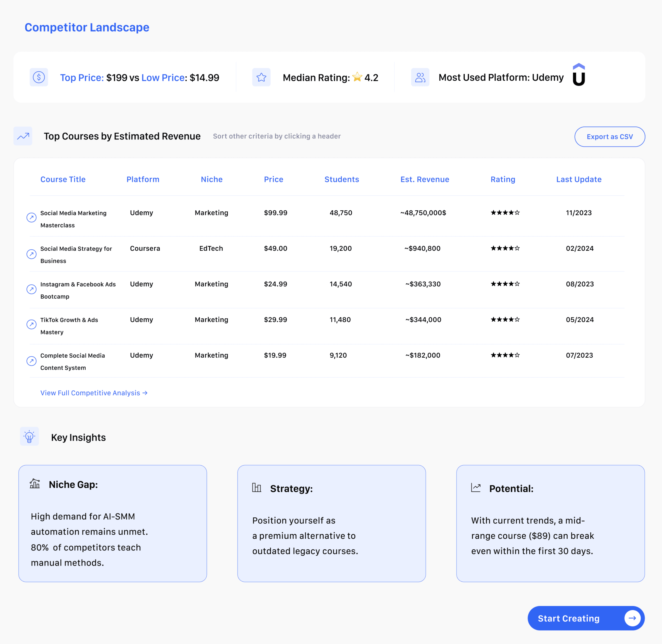Sort by Last Update column header
Viewport: 662px width, 644px height.
coord(579,180)
